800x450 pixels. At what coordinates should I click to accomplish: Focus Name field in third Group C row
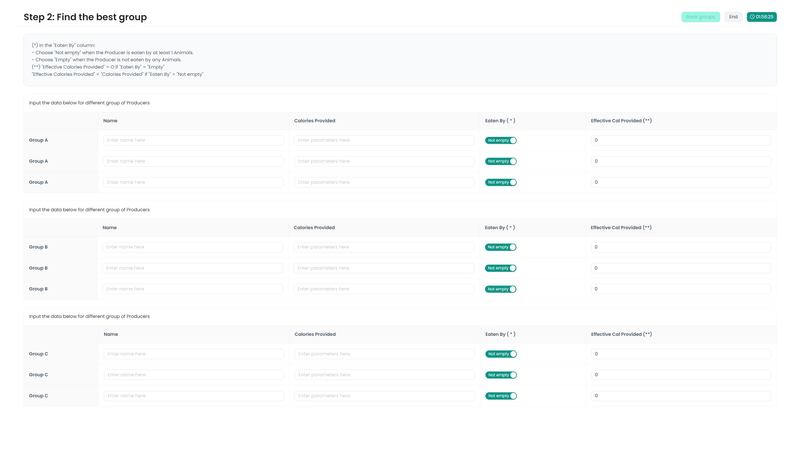[x=194, y=395]
